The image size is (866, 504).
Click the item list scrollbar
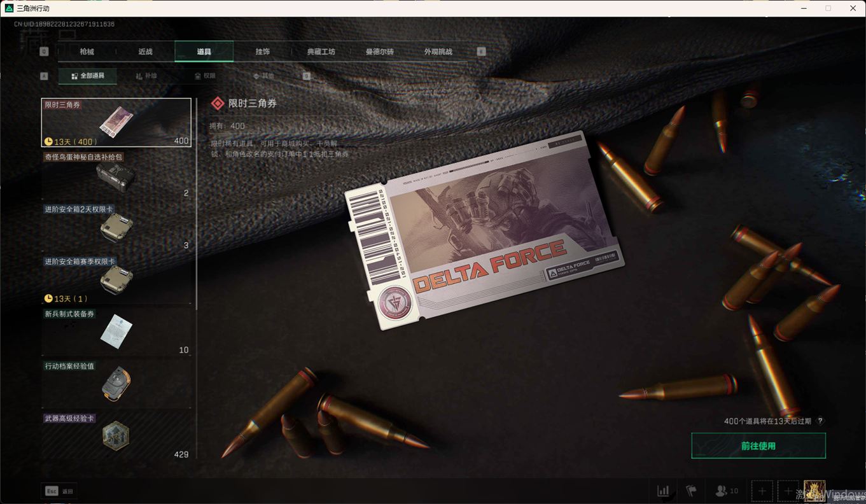[x=197, y=255]
